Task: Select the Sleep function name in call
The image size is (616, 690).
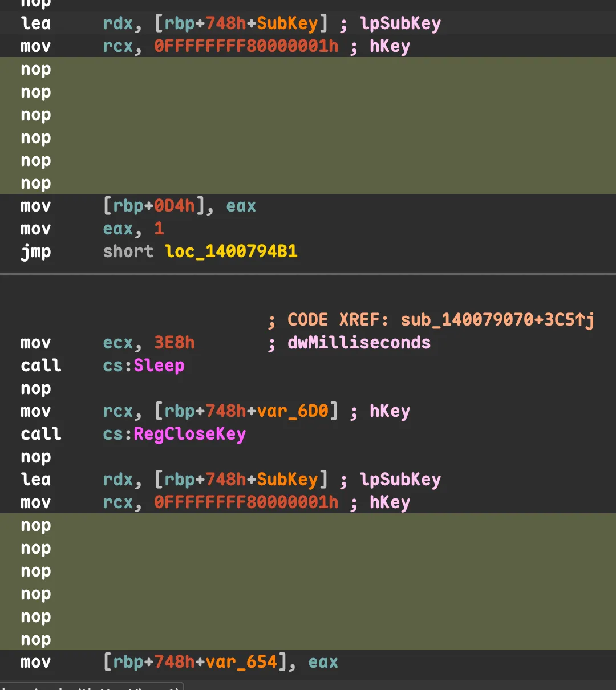Action: 159,366
